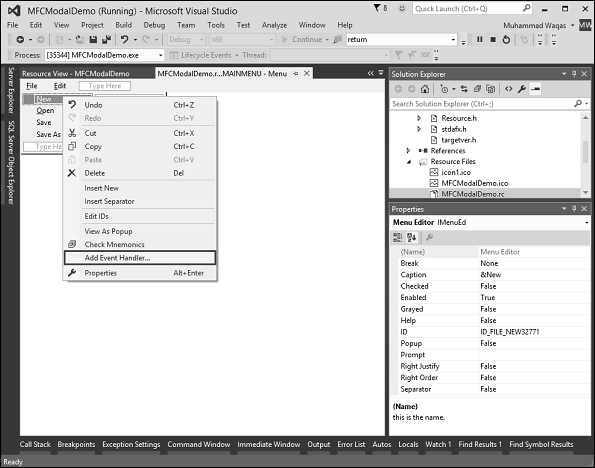Click the Save All toolbar icon
The image size is (595, 468).
tap(107, 39)
